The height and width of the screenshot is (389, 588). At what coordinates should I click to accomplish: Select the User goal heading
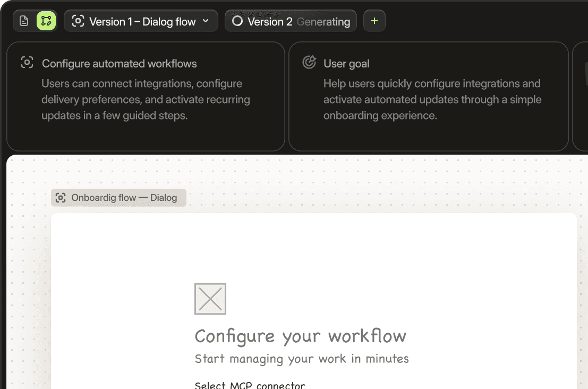tap(346, 64)
